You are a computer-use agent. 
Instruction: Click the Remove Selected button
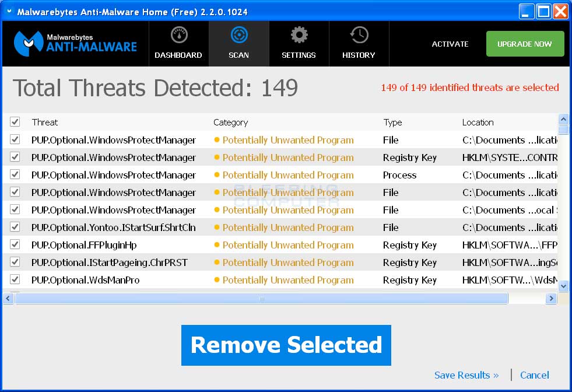[286, 345]
